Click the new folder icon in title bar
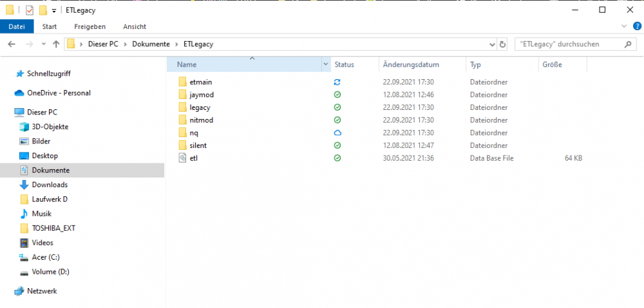 (43, 10)
